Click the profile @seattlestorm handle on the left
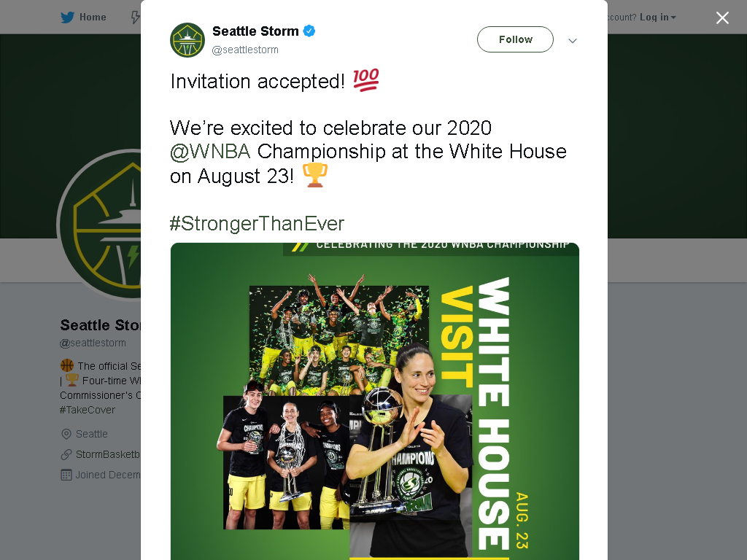This screenshot has height=560, width=747. 93,343
